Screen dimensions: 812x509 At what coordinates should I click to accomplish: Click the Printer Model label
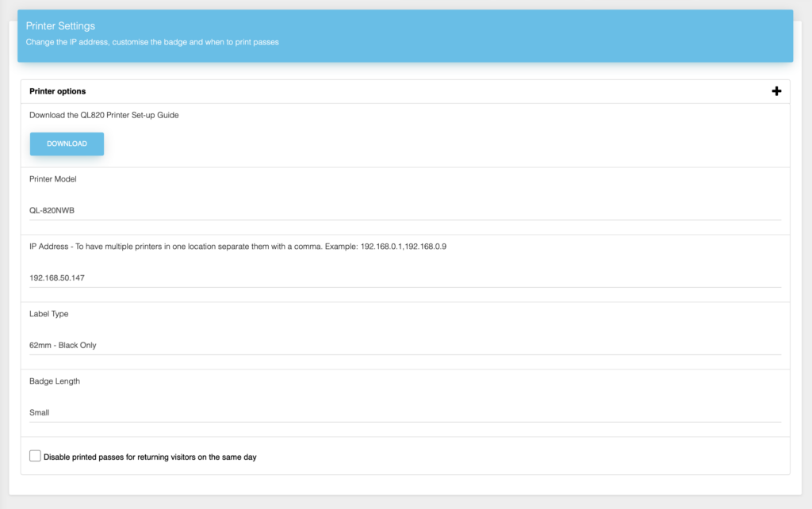pyautogui.click(x=53, y=179)
